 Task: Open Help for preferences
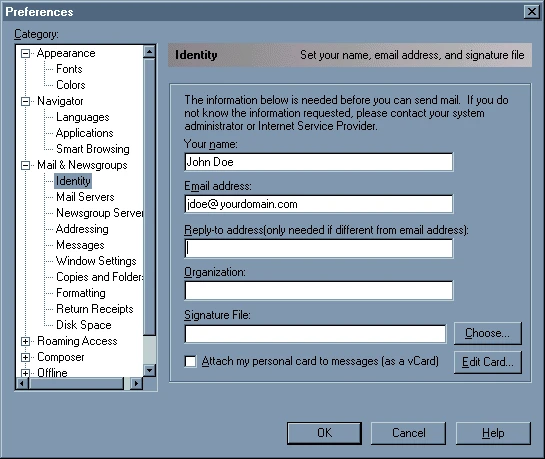point(493,433)
